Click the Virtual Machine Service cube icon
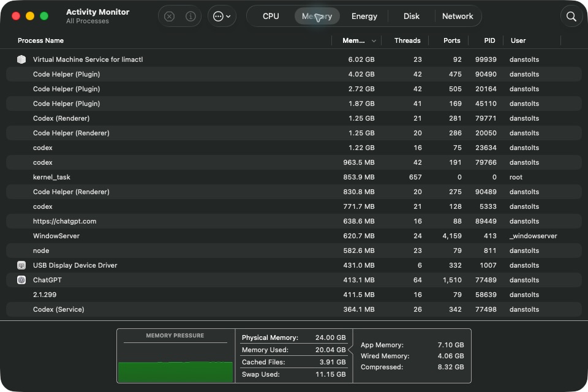The width and height of the screenshot is (588, 392). [x=21, y=59]
